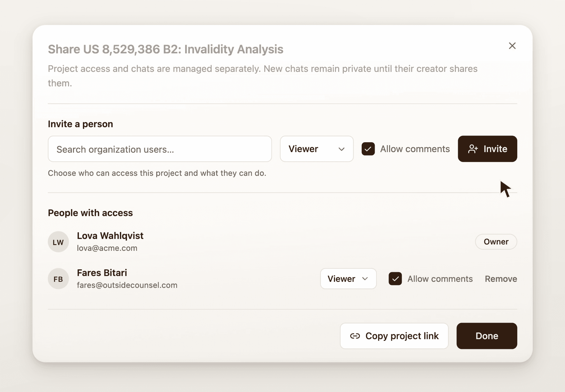Open the Viewer role dropdown for new invite
Viewport: 565px width, 392px height.
[x=316, y=149]
